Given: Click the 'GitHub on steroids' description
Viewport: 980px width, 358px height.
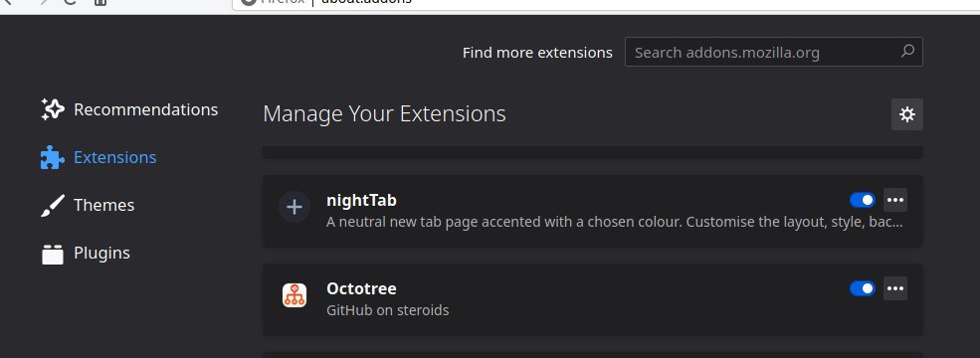Looking at the screenshot, I should pyautogui.click(x=387, y=310).
